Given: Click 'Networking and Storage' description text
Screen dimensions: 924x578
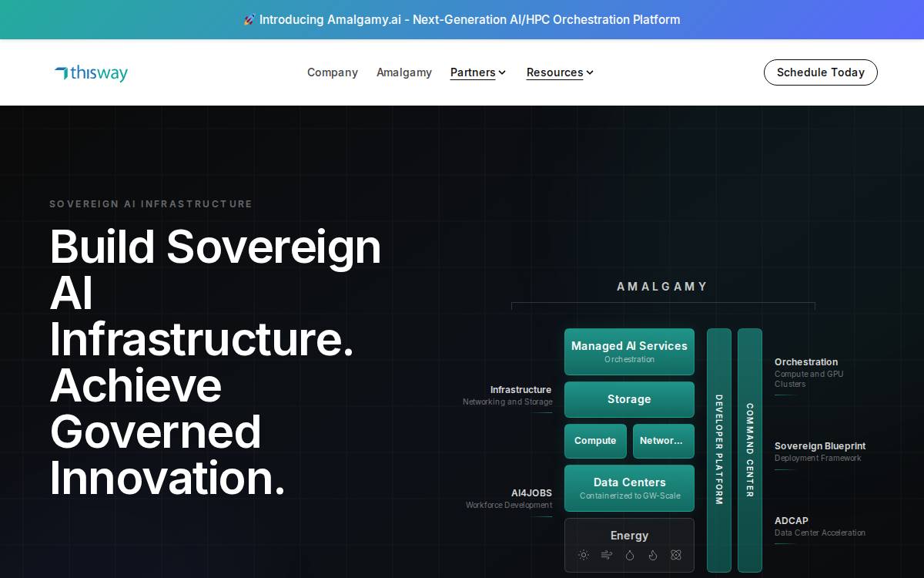Looking at the screenshot, I should pos(507,402).
